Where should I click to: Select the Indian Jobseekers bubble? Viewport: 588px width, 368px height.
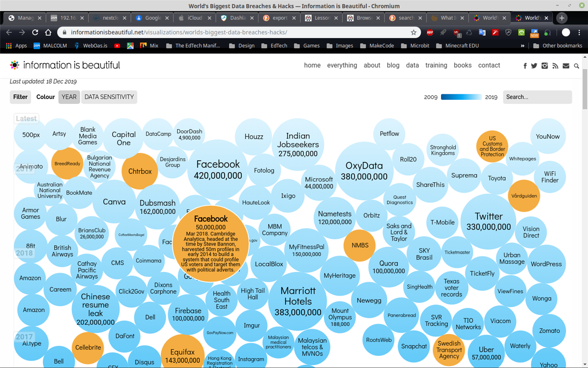[x=298, y=144]
